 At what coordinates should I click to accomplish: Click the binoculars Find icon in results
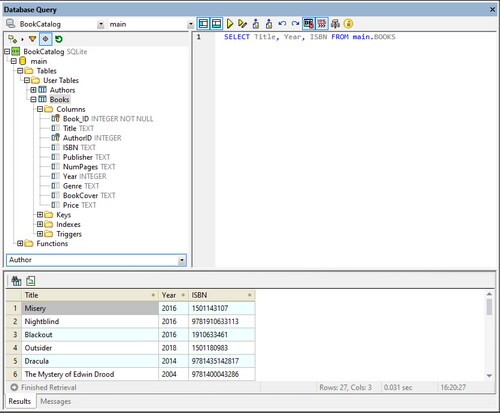(x=16, y=281)
